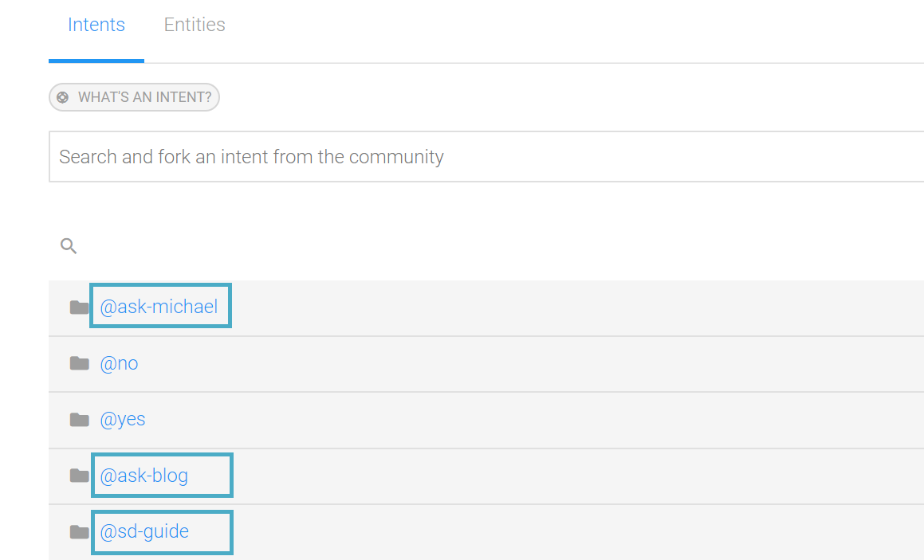Click the magnifier search icon

pyautogui.click(x=69, y=245)
